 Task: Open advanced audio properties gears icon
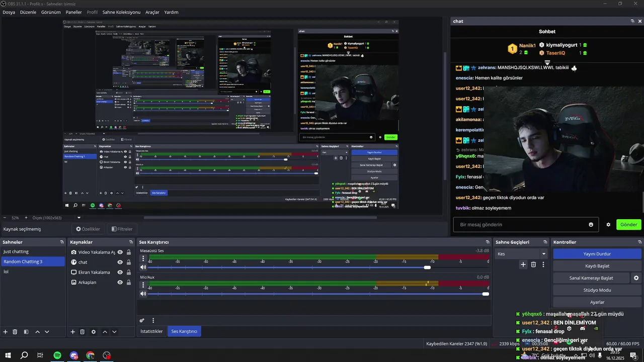click(x=142, y=320)
